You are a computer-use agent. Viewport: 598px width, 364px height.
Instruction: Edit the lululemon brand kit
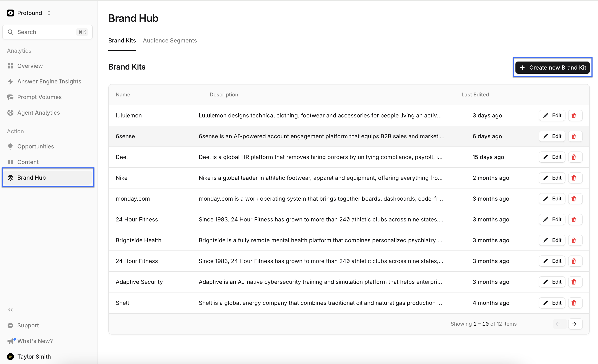pos(552,115)
